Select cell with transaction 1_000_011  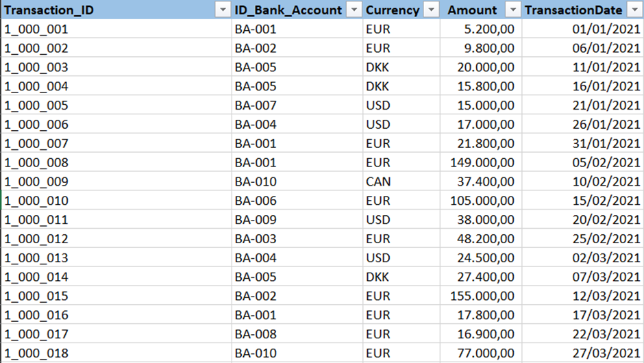coord(116,220)
